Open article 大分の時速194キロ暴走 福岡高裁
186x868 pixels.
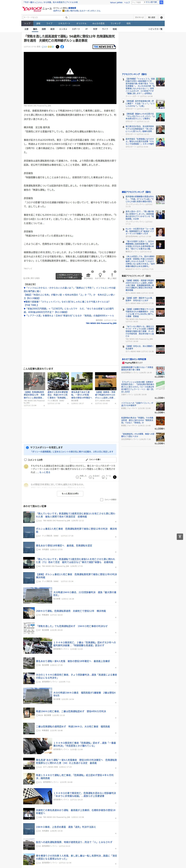pyautogui.click(x=84, y=694)
